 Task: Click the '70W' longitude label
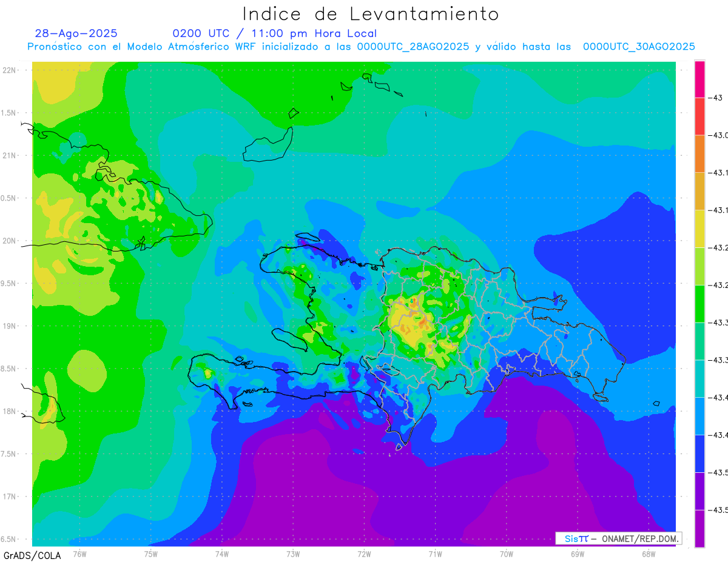[x=506, y=554]
